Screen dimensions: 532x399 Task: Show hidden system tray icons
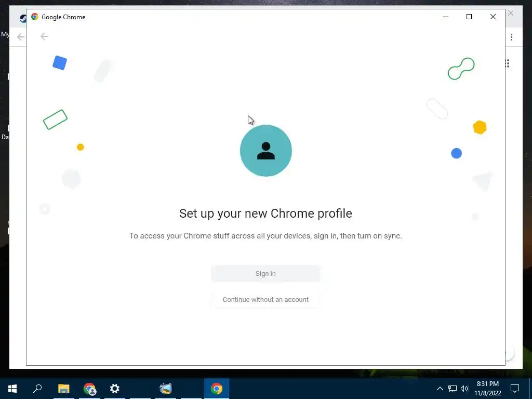pyautogui.click(x=440, y=389)
